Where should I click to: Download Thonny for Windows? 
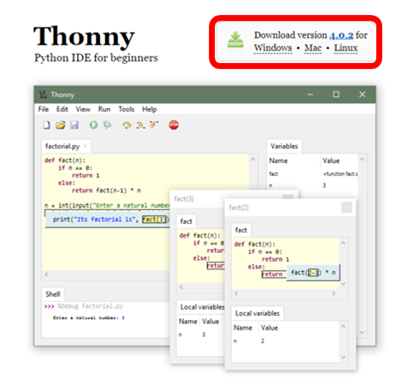click(273, 48)
